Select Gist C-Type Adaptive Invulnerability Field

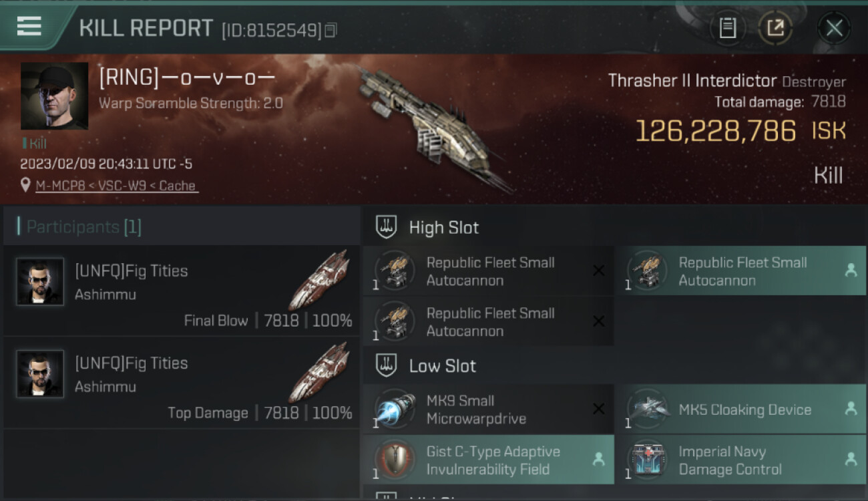pos(488,460)
